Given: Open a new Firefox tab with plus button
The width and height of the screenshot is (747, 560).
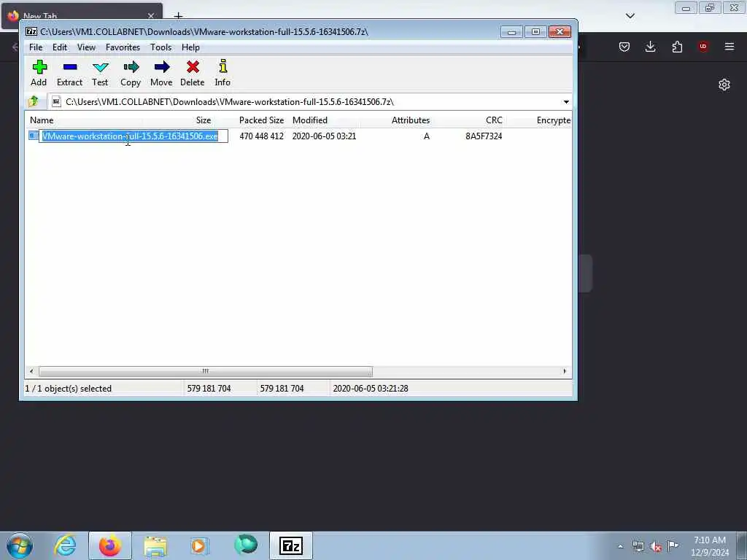Looking at the screenshot, I should 178,16.
